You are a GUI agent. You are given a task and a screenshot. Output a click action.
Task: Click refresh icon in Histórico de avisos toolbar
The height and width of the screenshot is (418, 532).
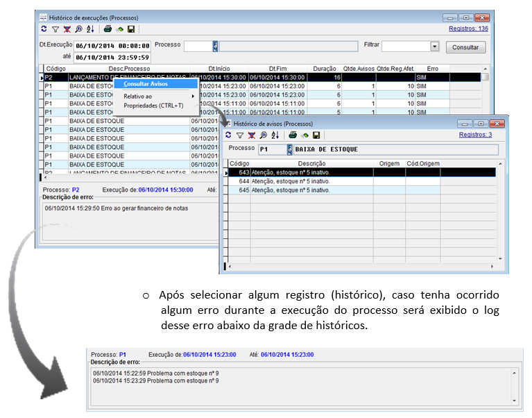(229, 135)
